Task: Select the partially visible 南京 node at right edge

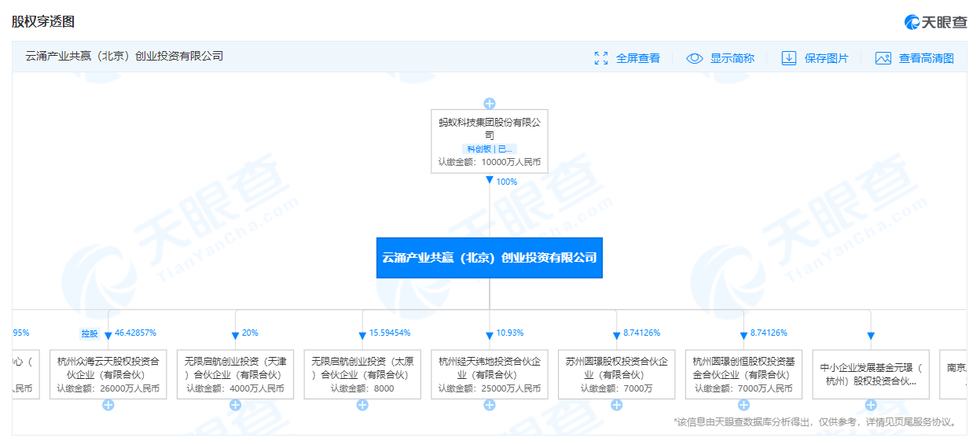Action: (x=955, y=373)
